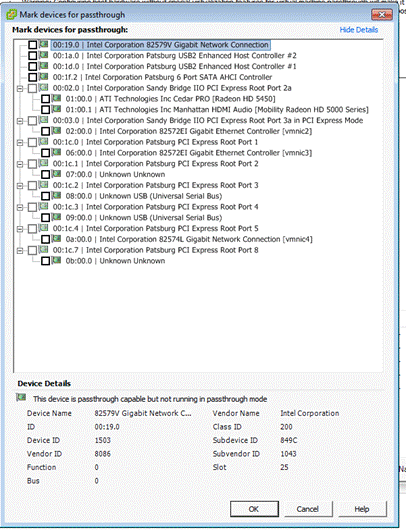Select row 0b:00.0 Unknown Unknown
406x530 pixels.
pos(115,261)
